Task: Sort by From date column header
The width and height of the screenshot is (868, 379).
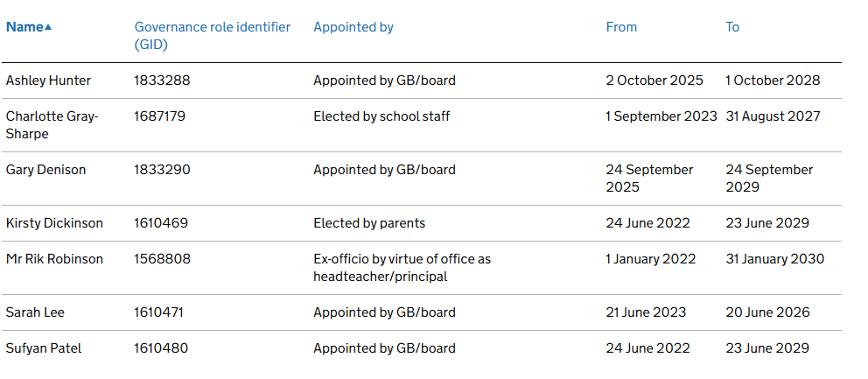Action: pyautogui.click(x=621, y=27)
